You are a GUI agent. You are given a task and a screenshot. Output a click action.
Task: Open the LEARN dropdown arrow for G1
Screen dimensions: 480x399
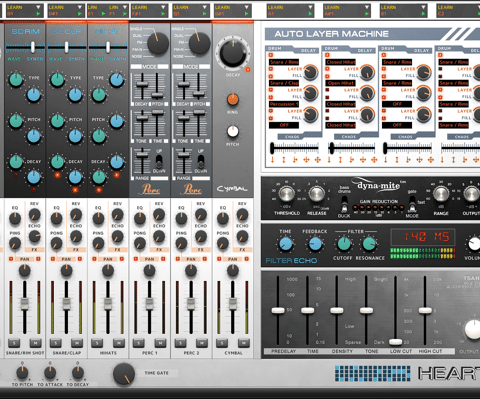(205, 7)
